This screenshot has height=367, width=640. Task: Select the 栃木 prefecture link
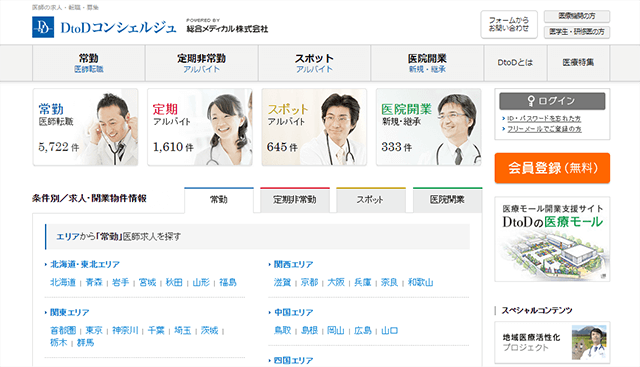tap(58, 343)
